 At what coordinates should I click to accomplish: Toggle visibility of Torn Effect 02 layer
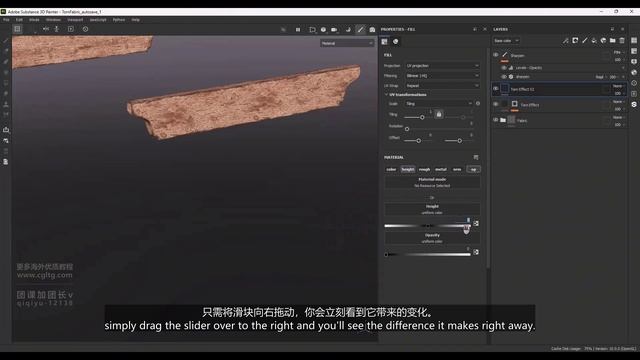496,89
